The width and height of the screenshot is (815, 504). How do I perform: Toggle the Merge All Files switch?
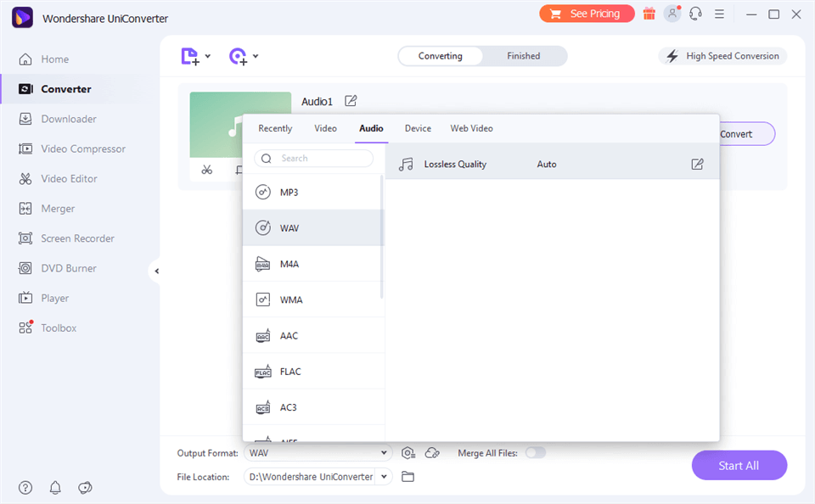pos(536,453)
